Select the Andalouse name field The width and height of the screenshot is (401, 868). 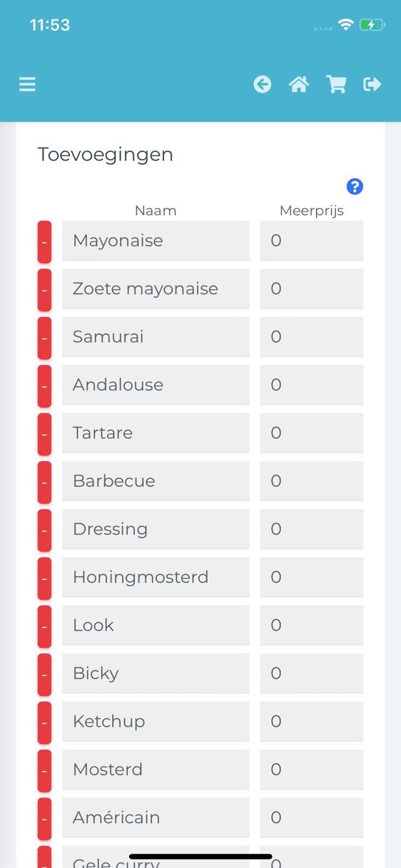pos(156,385)
